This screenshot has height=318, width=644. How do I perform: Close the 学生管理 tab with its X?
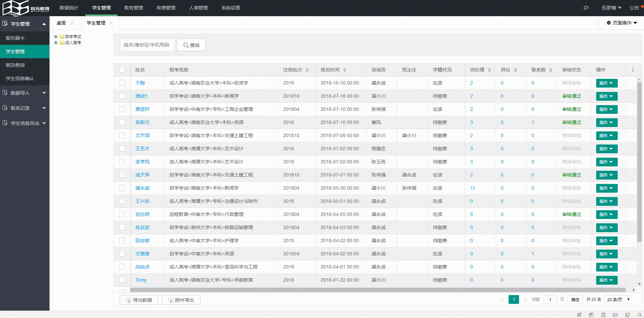pyautogui.click(x=111, y=23)
